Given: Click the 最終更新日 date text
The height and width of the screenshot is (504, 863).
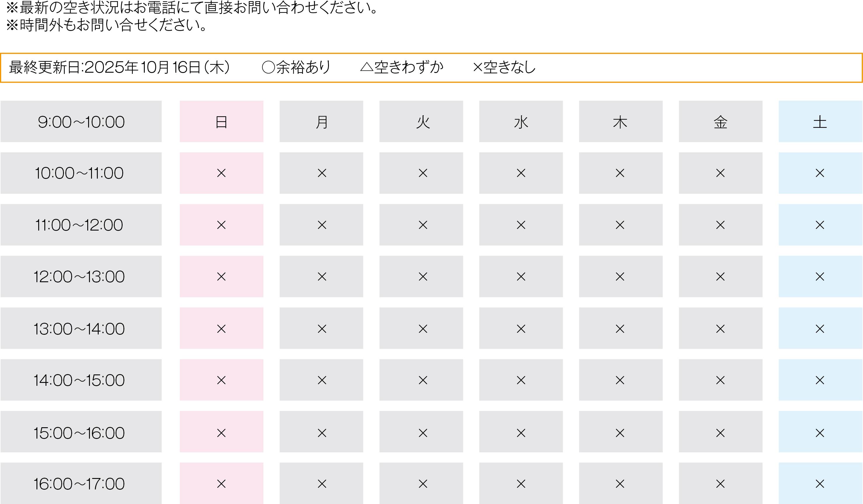Looking at the screenshot, I should [119, 67].
